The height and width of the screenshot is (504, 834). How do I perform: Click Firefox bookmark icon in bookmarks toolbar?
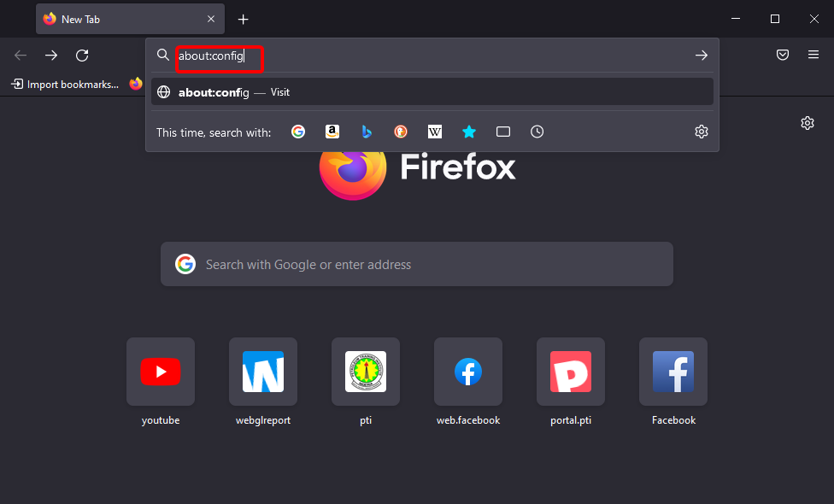pyautogui.click(x=136, y=84)
